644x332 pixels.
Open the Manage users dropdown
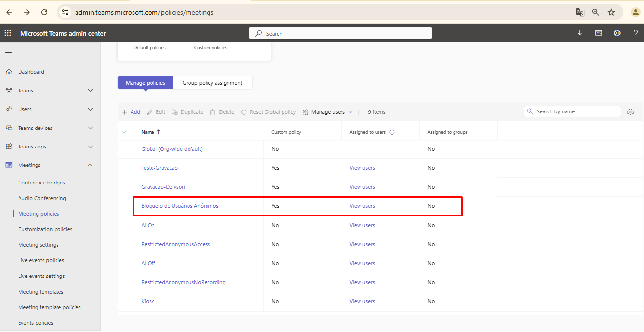click(327, 112)
